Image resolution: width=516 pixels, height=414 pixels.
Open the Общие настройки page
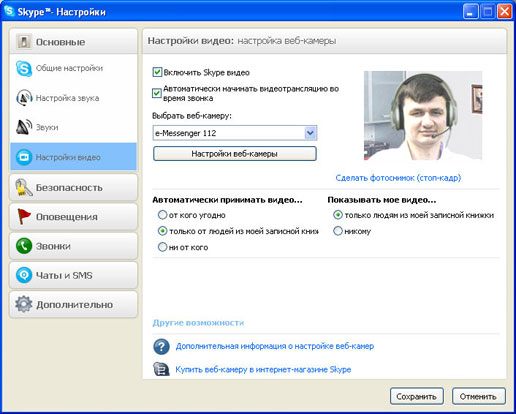[x=73, y=68]
